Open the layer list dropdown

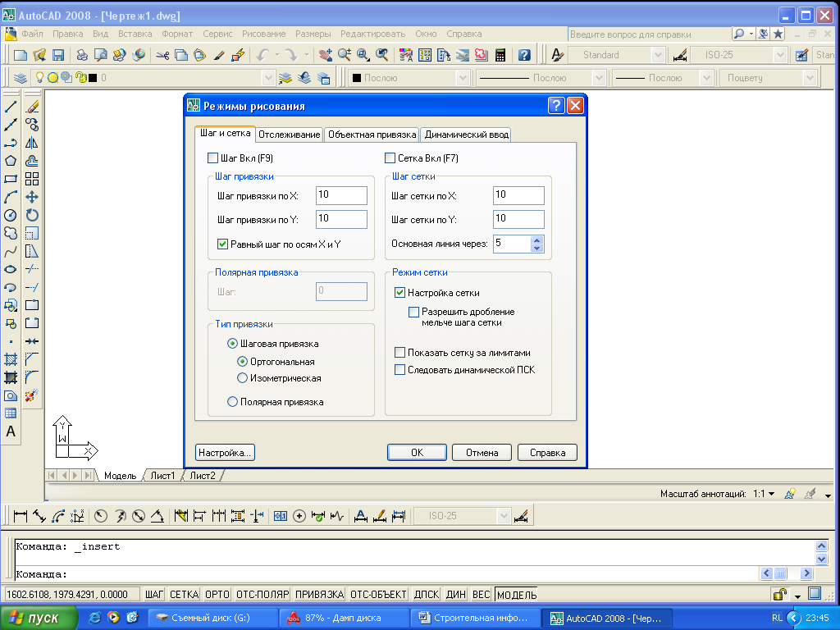tap(269, 78)
